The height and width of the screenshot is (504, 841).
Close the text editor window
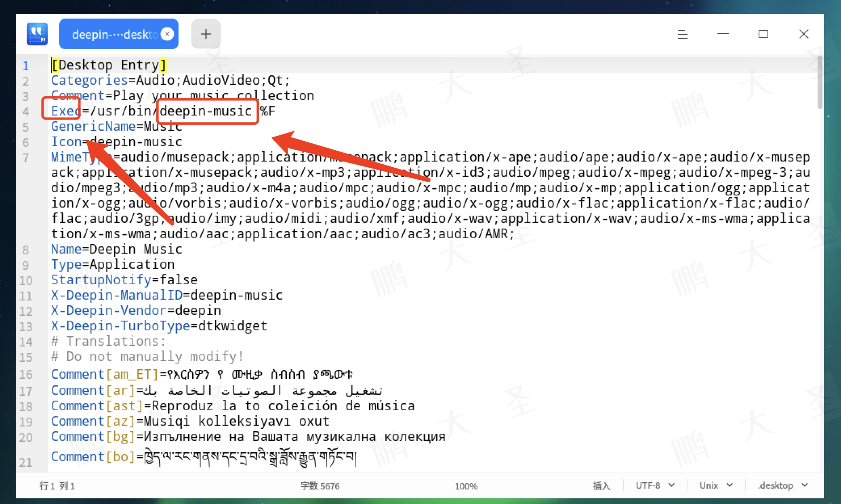(803, 34)
